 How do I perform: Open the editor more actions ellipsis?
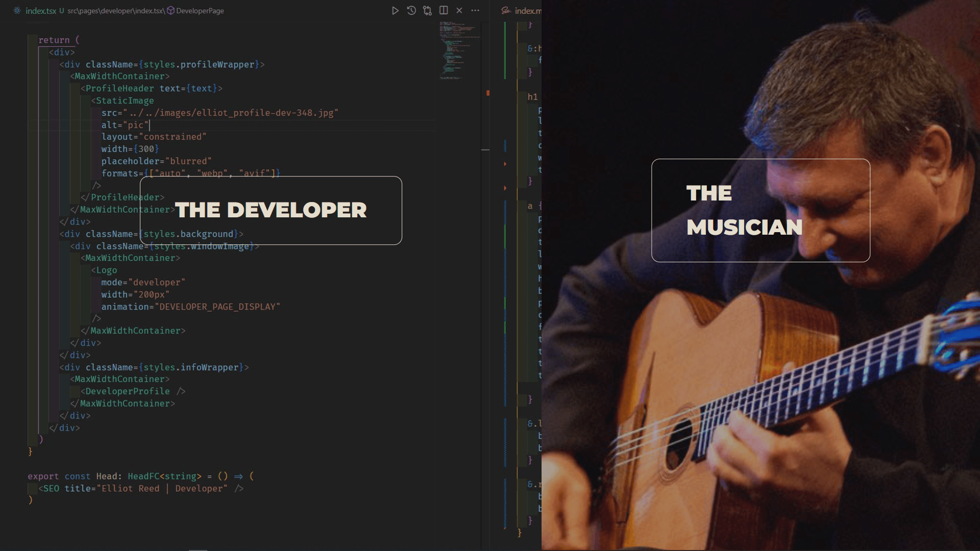tap(475, 10)
